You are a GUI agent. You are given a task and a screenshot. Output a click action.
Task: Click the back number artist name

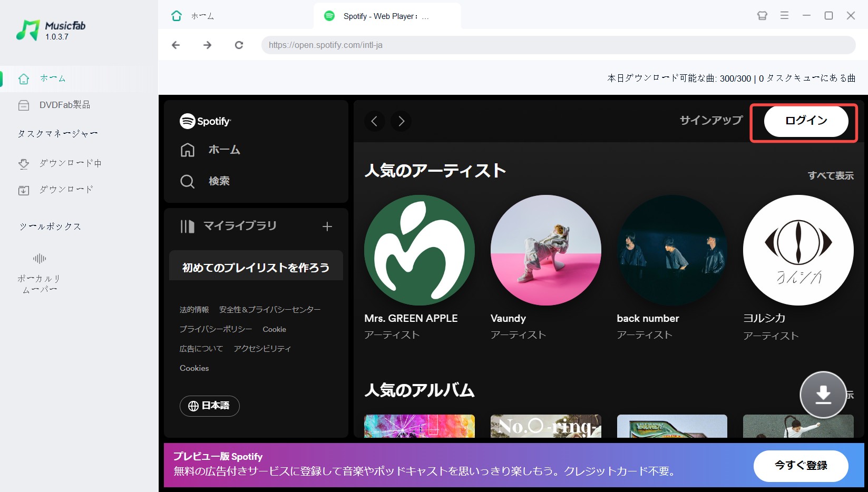tap(648, 319)
